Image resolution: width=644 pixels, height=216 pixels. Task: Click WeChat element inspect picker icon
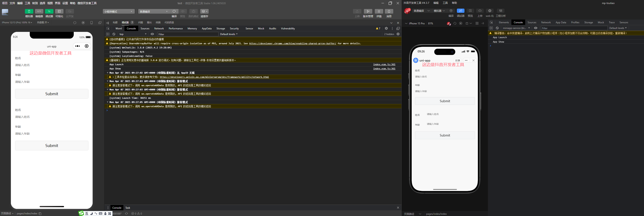tap(108, 29)
